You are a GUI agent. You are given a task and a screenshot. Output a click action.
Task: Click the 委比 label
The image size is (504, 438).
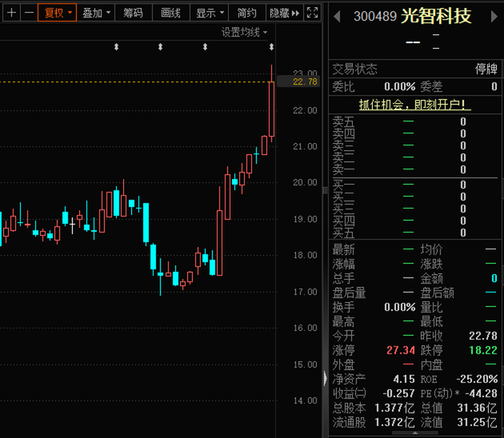(x=343, y=86)
